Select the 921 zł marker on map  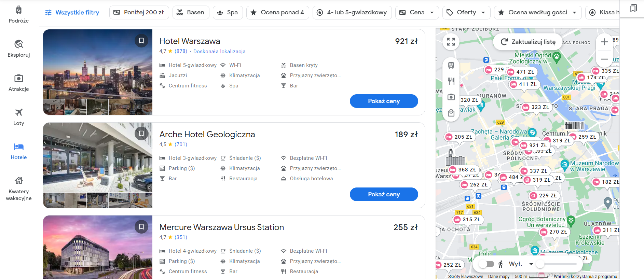[x=534, y=145]
